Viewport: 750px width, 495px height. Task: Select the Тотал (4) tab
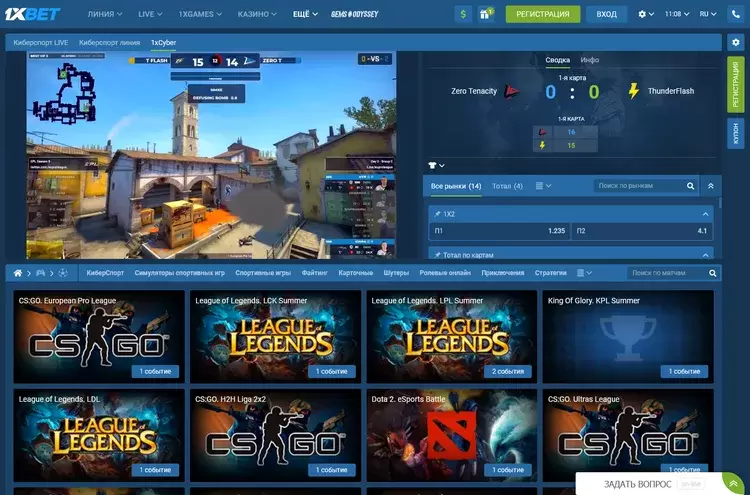tap(507, 186)
